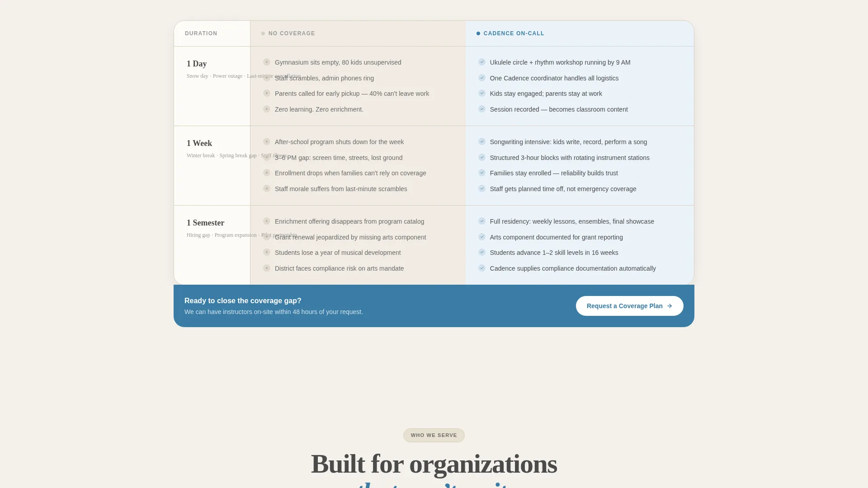This screenshot has width=868, height=488.
Task: Click x icon beside 'Staff morale suffers'
Action: point(267,188)
